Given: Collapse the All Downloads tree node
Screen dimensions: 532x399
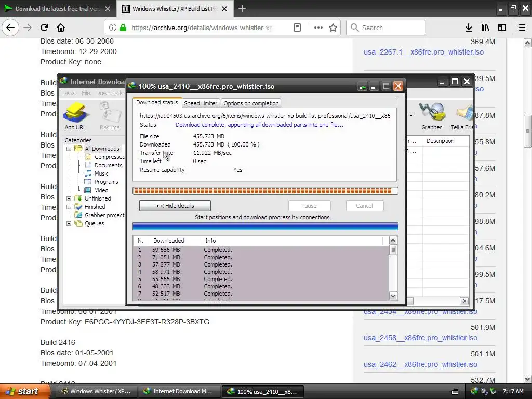Looking at the screenshot, I should tap(69, 149).
